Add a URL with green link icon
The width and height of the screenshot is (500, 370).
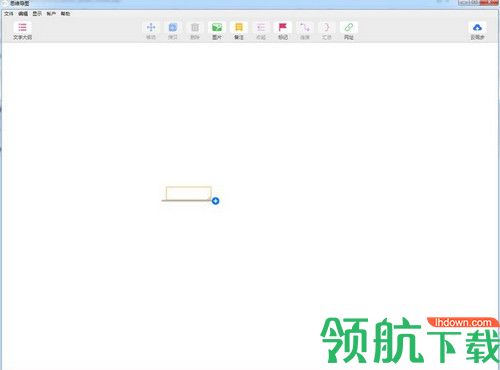(349, 27)
